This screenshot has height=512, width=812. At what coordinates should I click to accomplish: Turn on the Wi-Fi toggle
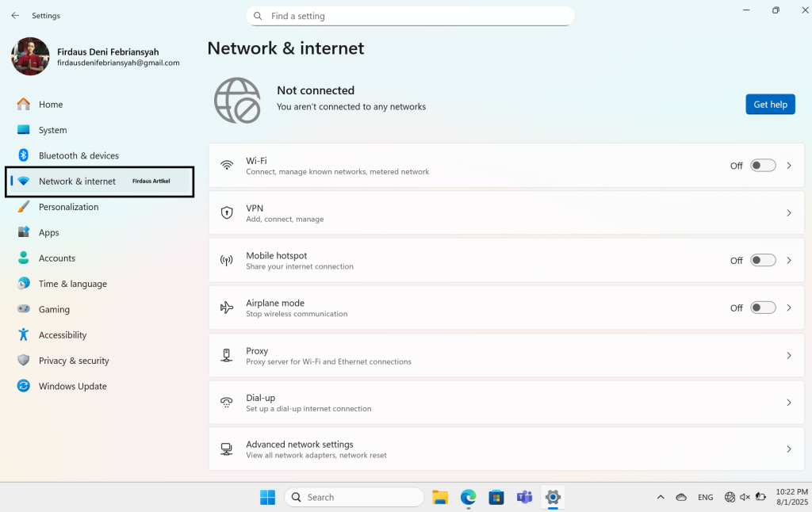[x=763, y=165]
